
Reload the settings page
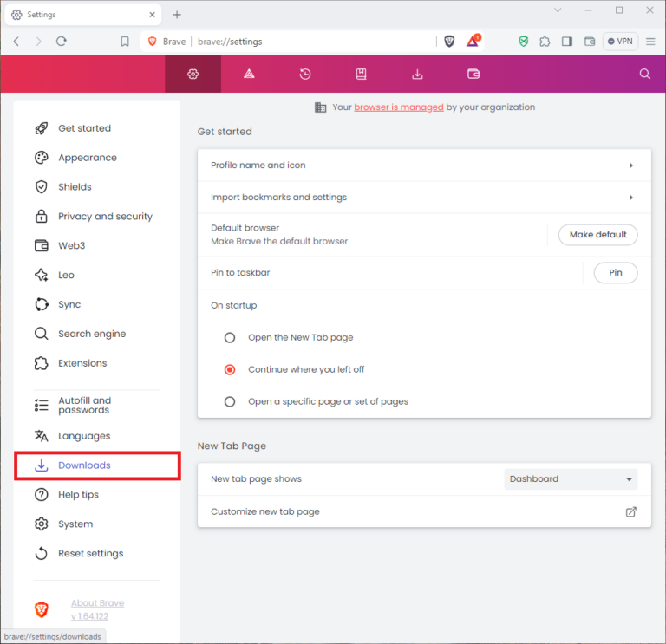[62, 42]
